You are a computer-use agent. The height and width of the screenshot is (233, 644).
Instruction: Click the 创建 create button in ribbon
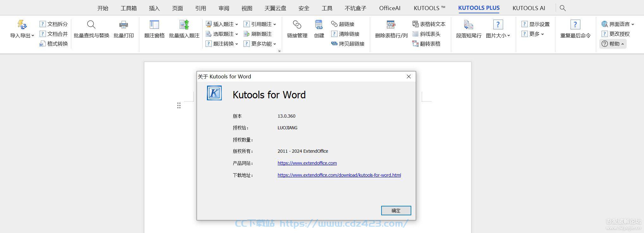click(x=319, y=29)
